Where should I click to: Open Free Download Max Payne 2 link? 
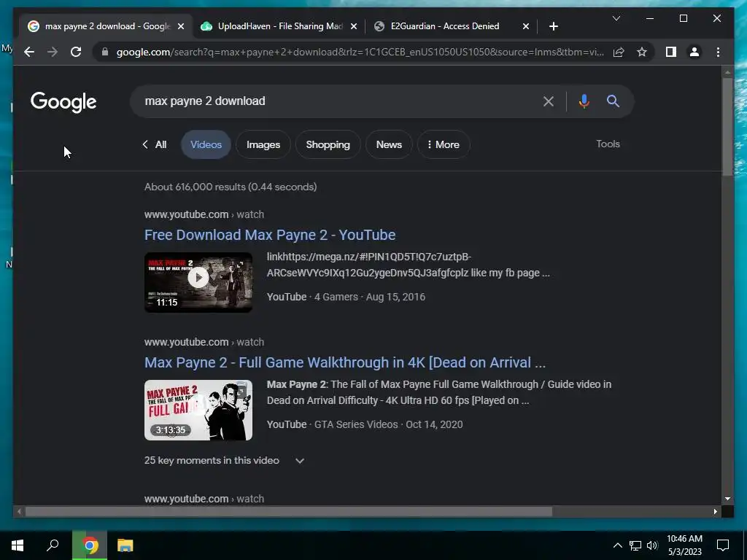pos(270,235)
